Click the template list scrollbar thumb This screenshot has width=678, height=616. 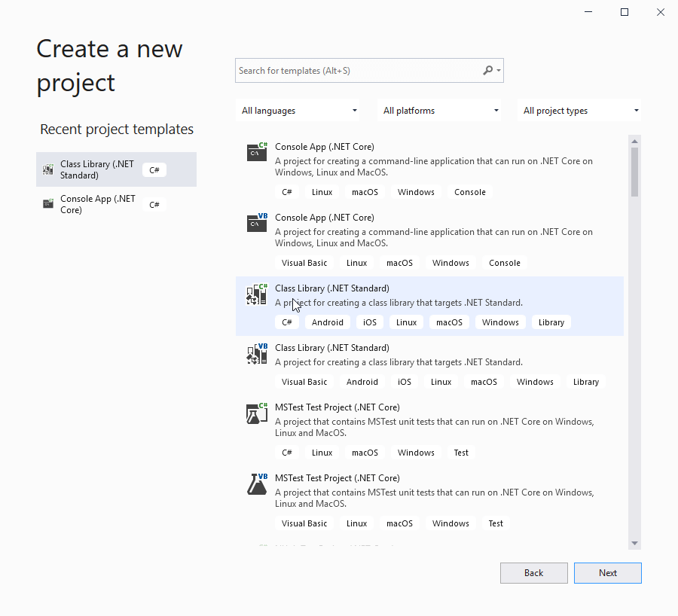click(635, 172)
